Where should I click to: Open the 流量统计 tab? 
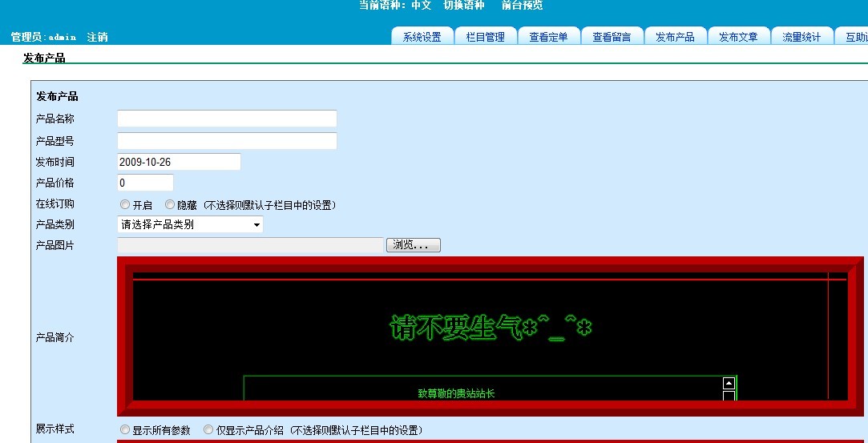(x=801, y=37)
